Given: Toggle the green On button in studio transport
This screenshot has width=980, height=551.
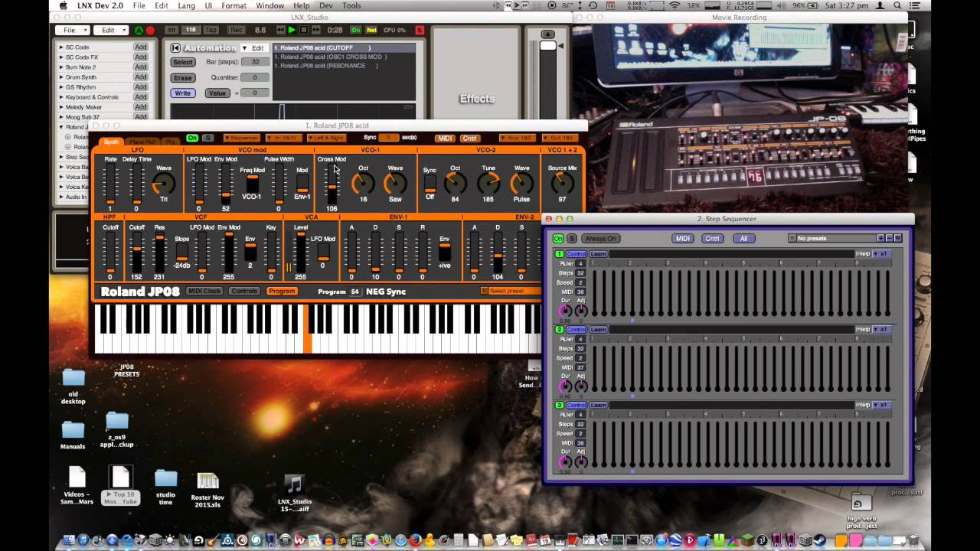Looking at the screenshot, I should coord(355,30).
